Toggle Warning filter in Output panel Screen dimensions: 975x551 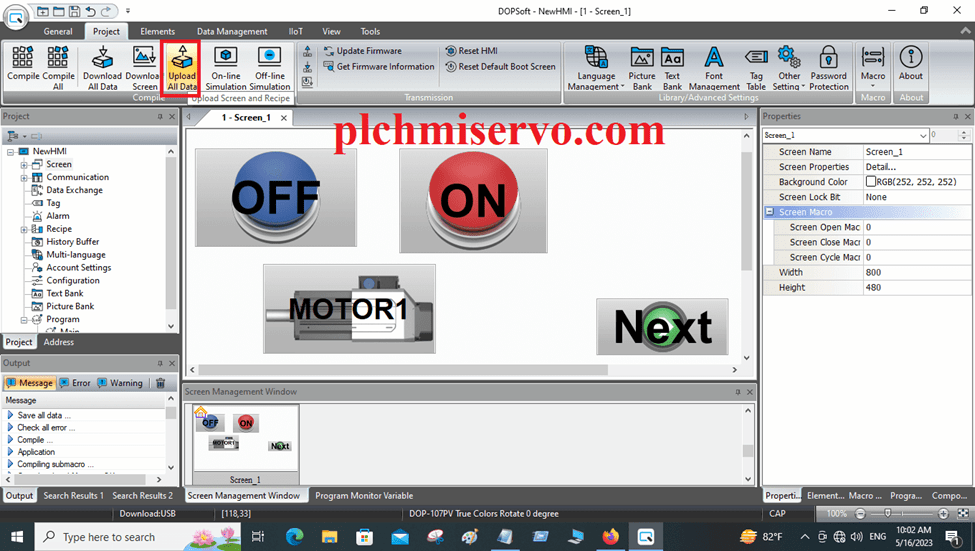[x=121, y=383]
